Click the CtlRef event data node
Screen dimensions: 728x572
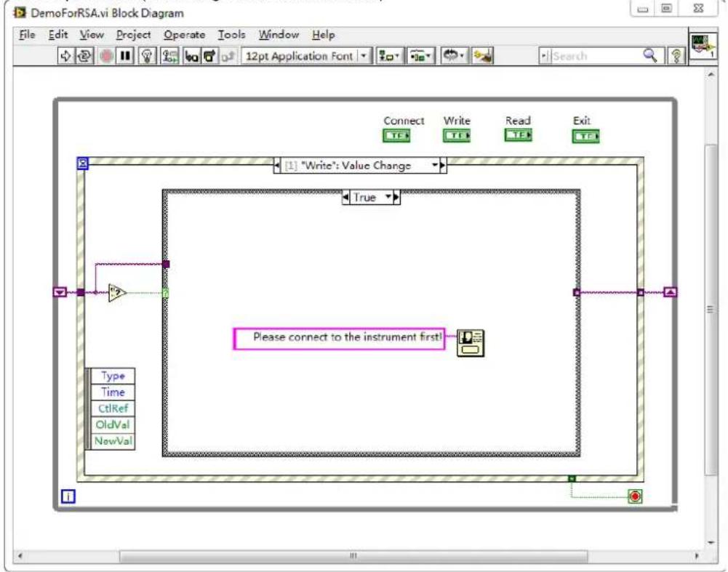click(x=113, y=408)
